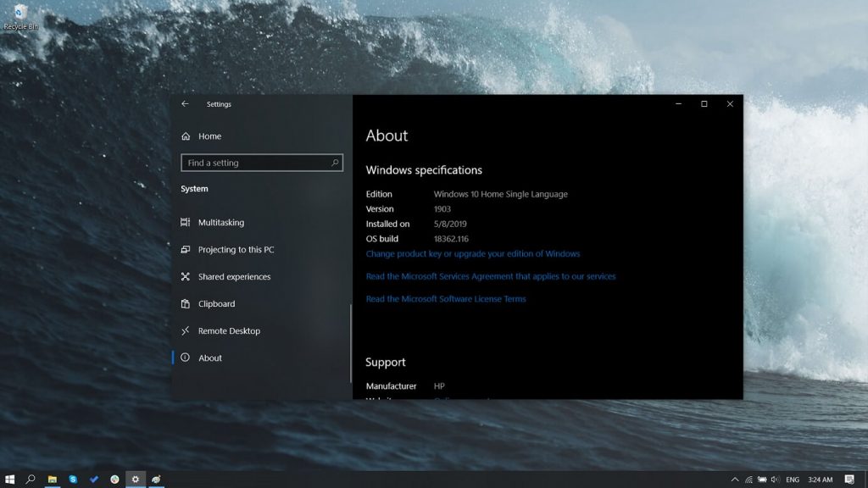Open the Windows Start menu
Viewport: 868px width, 488px height.
coord(9,480)
